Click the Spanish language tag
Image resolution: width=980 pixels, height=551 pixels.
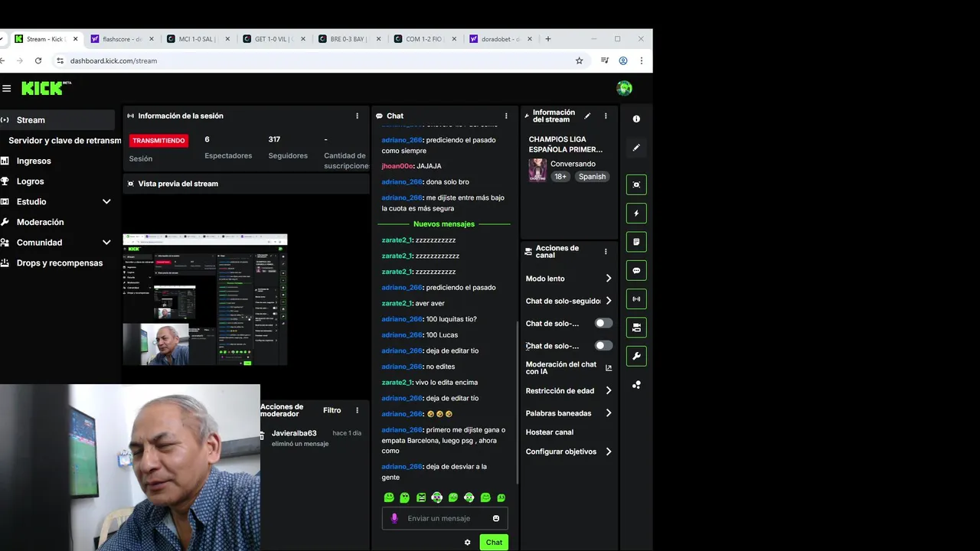coord(592,177)
